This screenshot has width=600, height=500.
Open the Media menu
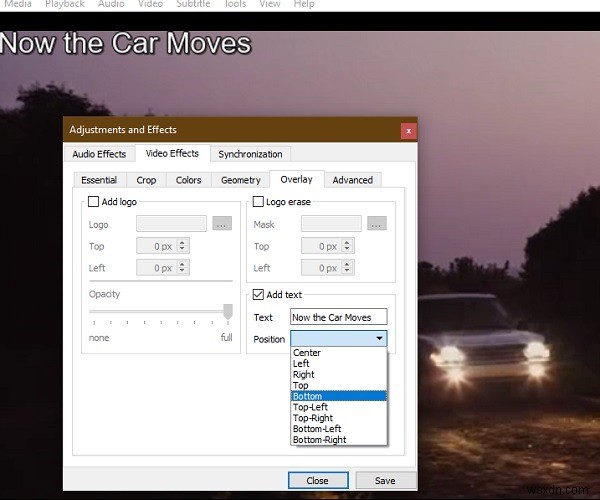click(x=18, y=4)
